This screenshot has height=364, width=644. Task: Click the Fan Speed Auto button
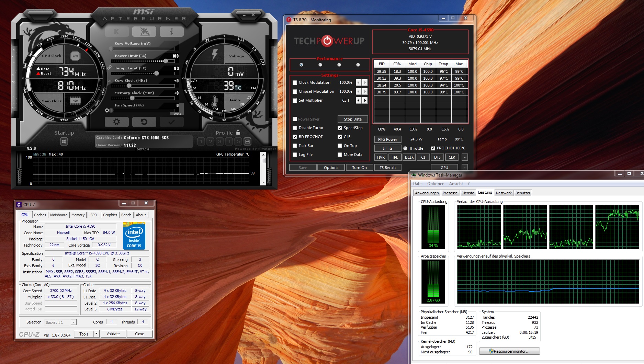pyautogui.click(x=178, y=114)
